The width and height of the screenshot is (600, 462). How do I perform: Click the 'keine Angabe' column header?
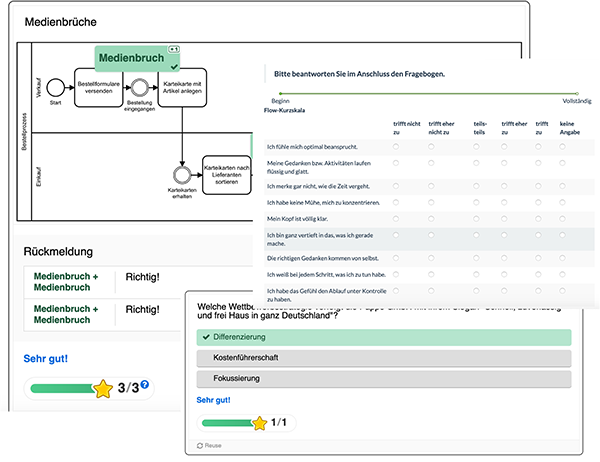(x=570, y=128)
